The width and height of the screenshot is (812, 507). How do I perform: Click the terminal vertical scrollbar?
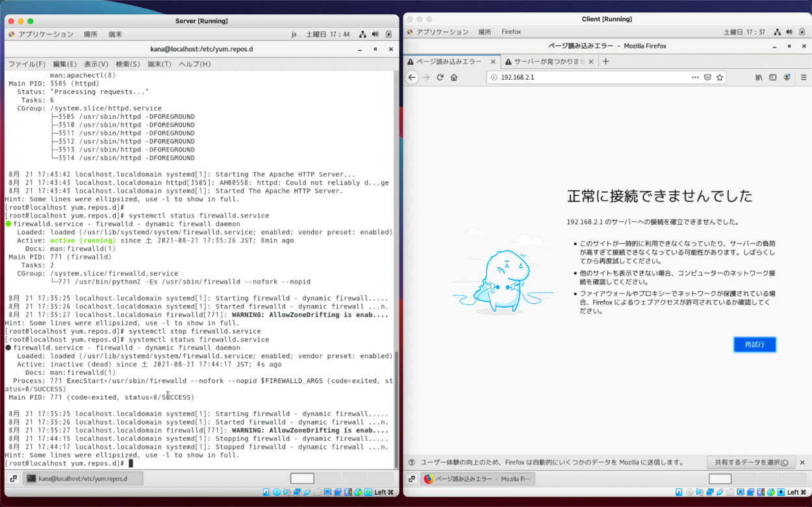396,409
